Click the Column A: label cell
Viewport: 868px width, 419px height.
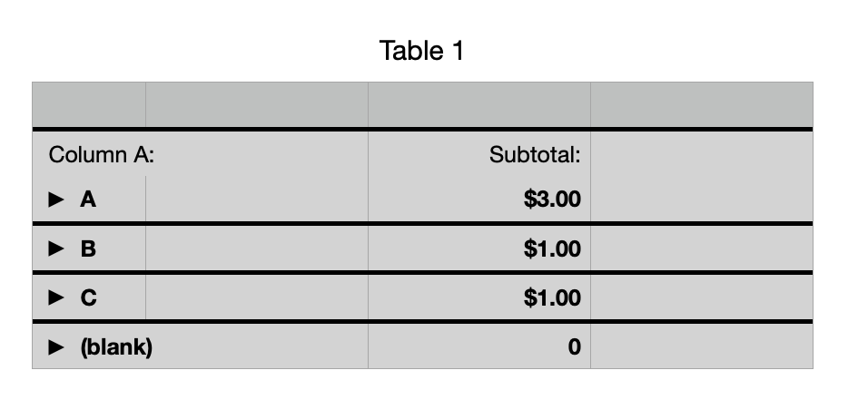click(102, 155)
